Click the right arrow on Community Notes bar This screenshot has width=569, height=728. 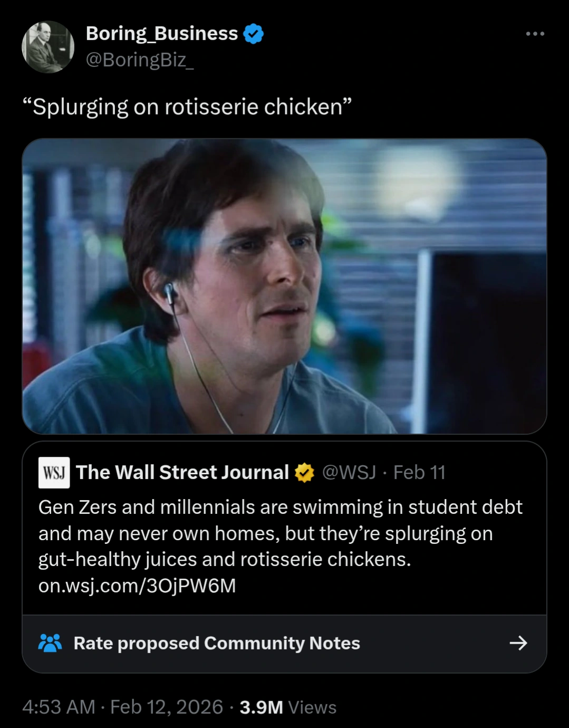[518, 643]
